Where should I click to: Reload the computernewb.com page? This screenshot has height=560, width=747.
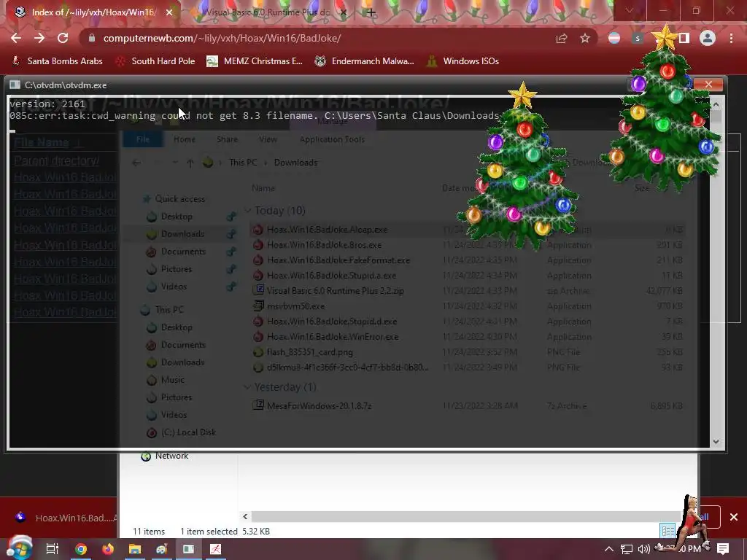63,38
